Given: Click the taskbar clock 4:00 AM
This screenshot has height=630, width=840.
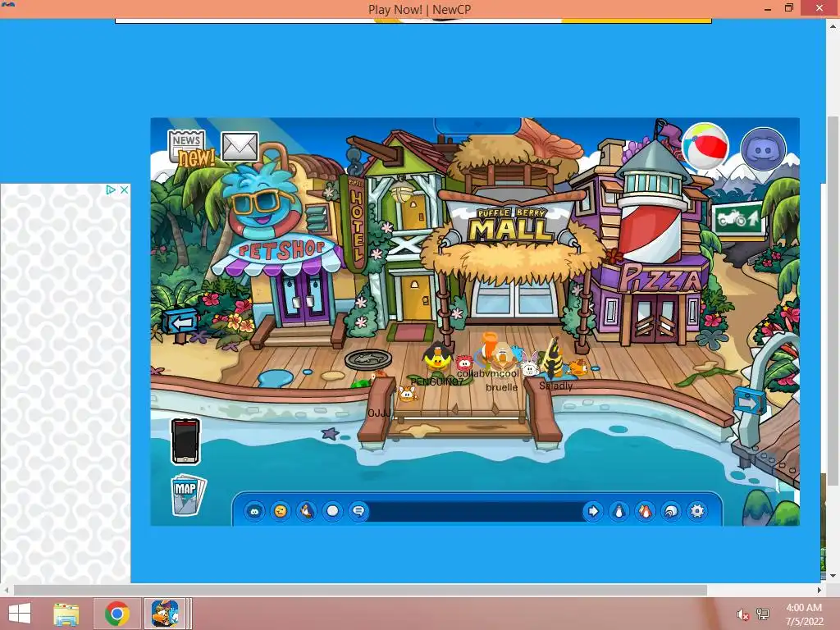Looking at the screenshot, I should [x=804, y=608].
